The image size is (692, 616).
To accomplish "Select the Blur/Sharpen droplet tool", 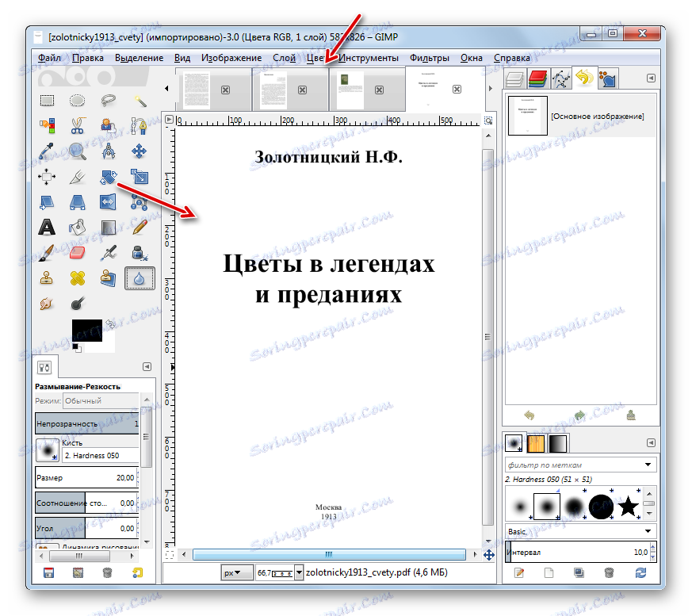I will (140, 278).
